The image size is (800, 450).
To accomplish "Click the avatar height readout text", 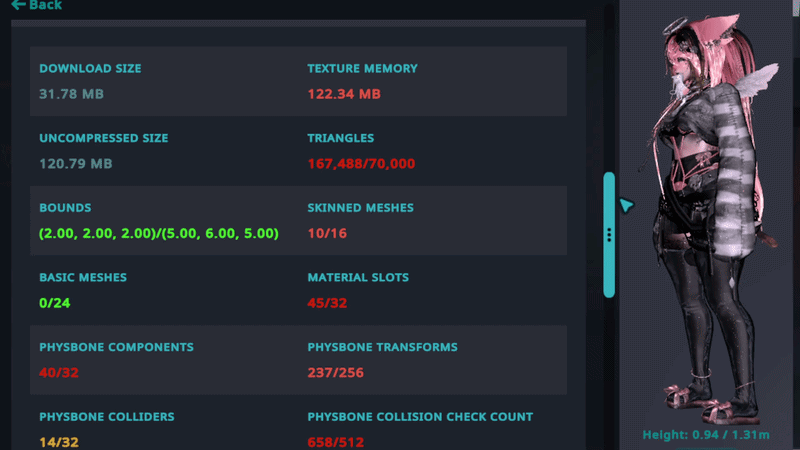I will 708,435.
